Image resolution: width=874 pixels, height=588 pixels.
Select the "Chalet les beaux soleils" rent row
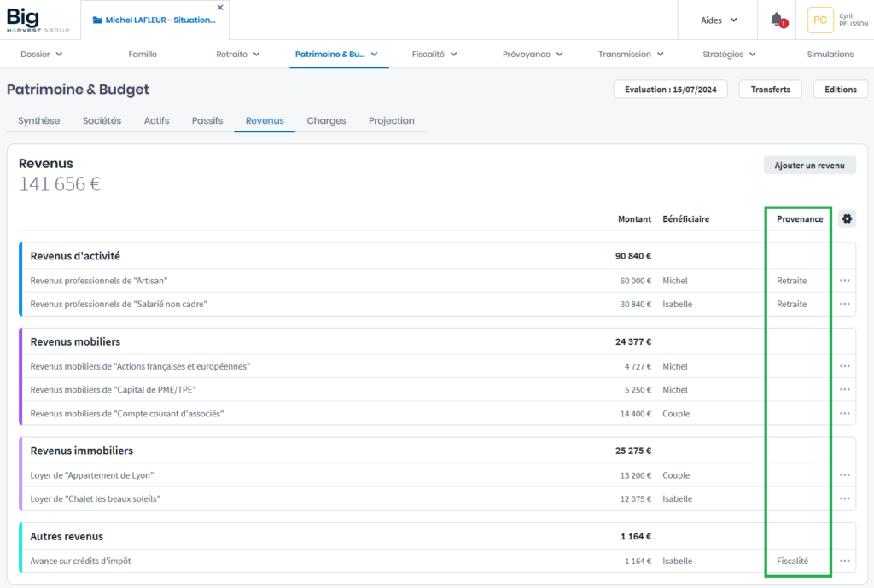(x=96, y=499)
